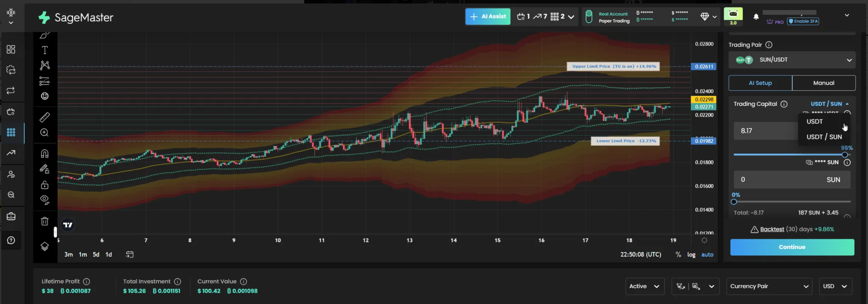The height and width of the screenshot is (304, 868).
Task: Open the notifications bell
Action: (756, 17)
